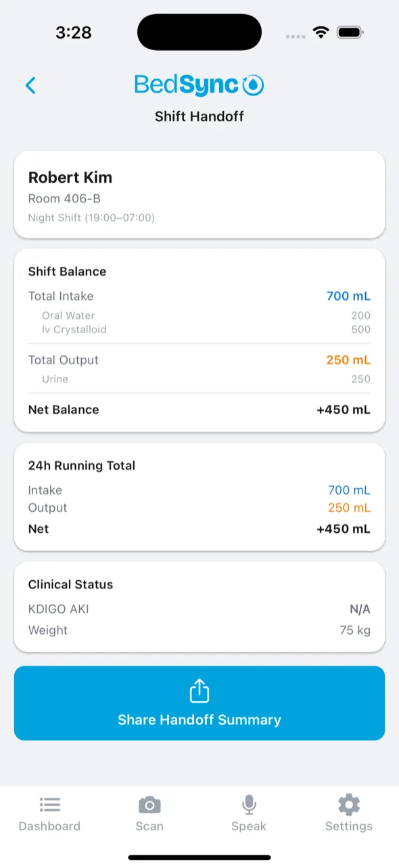Tap the Weight entry showing 75 kg

[x=199, y=630]
